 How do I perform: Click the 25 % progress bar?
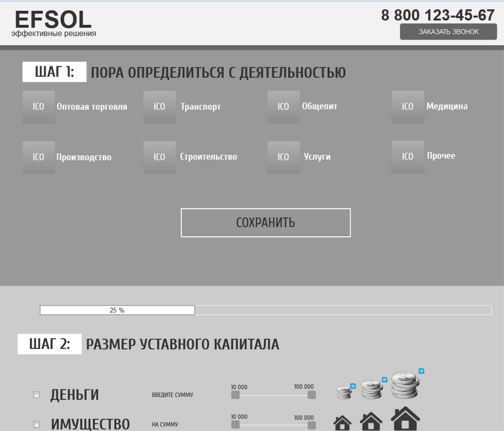click(x=266, y=310)
